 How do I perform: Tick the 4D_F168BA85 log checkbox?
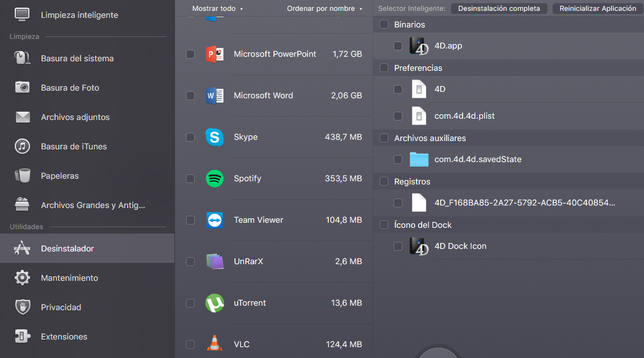pyautogui.click(x=398, y=202)
